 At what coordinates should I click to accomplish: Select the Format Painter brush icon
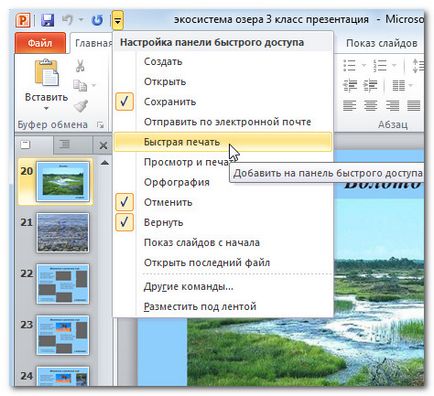click(80, 106)
